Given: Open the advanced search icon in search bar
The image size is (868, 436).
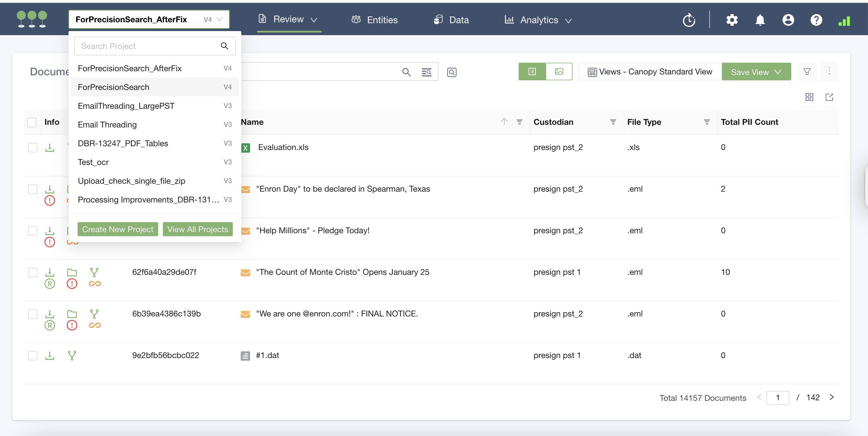Looking at the screenshot, I should tap(426, 72).
